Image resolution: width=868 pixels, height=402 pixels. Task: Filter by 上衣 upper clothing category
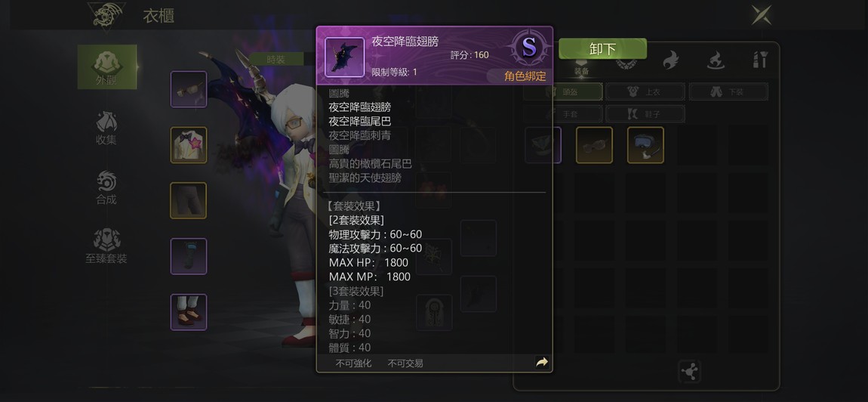coord(645,92)
